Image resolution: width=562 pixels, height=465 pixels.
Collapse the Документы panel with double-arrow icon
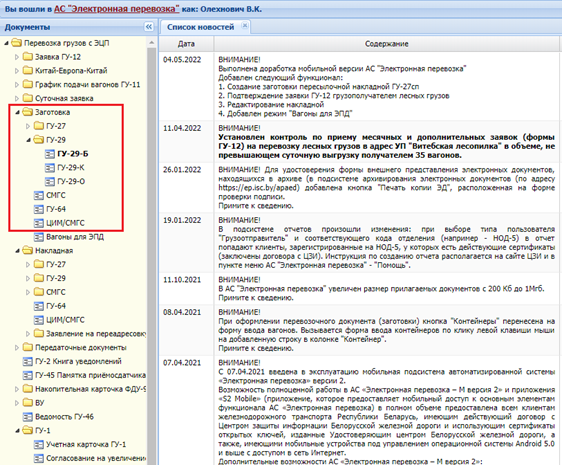(148, 27)
